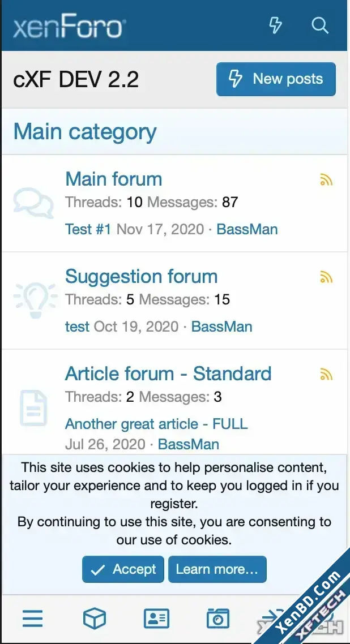Click the speech bubbles icon for Main forum
This screenshot has width=350, height=644.
(x=33, y=203)
